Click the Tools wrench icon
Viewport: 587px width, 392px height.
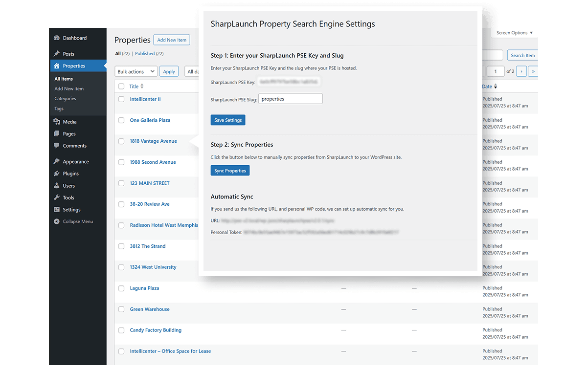pyautogui.click(x=57, y=197)
